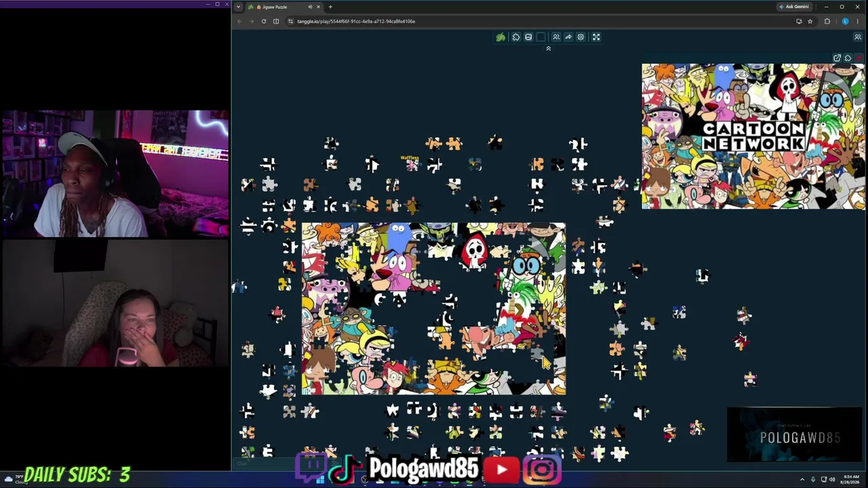
Task: Open the tab search dropdown
Action: click(238, 7)
